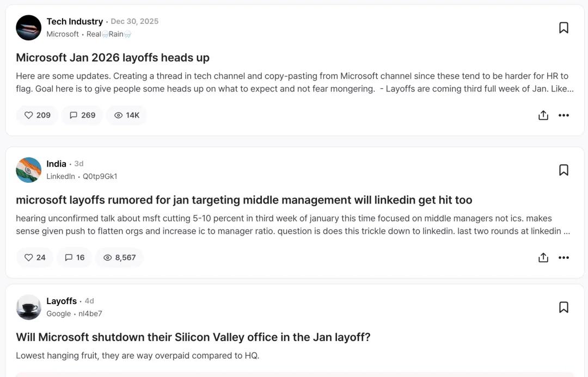Viewport: 588px width, 377px height.
Task: Bookmark the Silicon Valley office shutdown post
Action: coord(563,307)
